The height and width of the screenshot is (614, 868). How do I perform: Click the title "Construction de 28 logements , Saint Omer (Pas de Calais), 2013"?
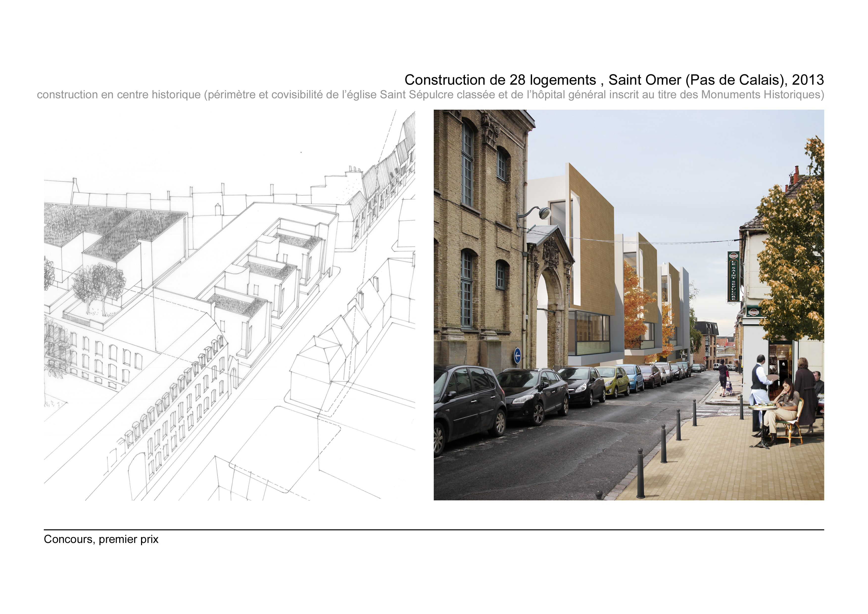point(614,80)
